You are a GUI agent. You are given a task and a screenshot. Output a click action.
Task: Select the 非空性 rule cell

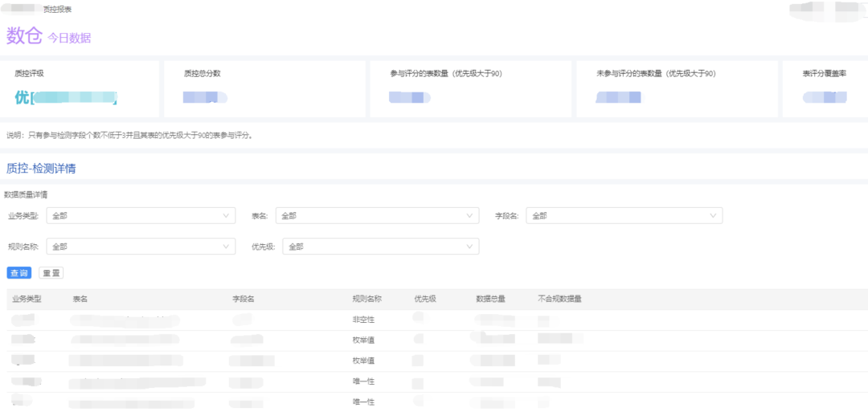pos(364,320)
